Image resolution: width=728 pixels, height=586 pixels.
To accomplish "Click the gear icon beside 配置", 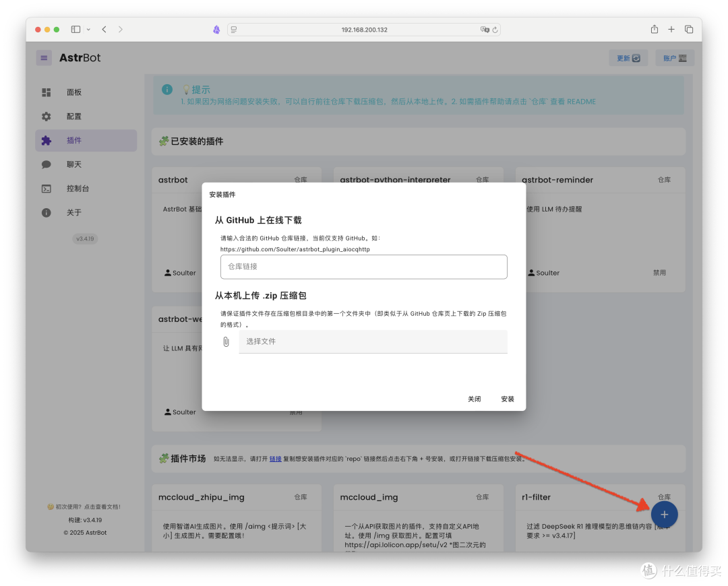I will (47, 117).
